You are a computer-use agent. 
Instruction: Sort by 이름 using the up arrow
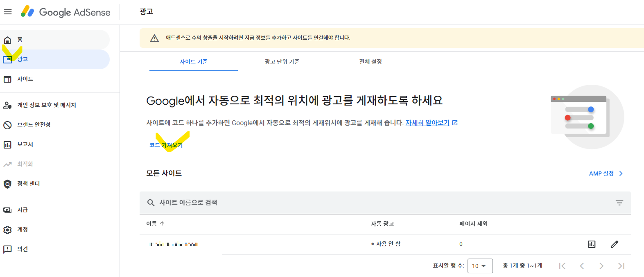click(162, 223)
